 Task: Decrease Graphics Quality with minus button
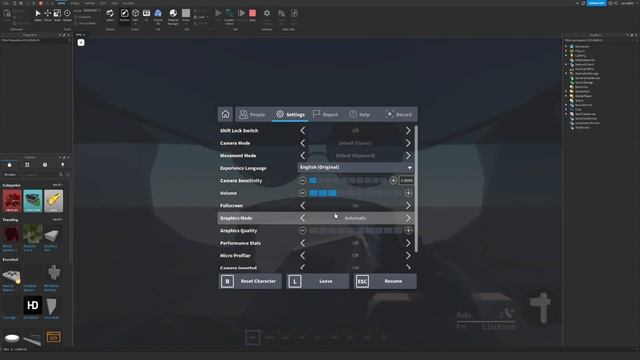(x=302, y=231)
